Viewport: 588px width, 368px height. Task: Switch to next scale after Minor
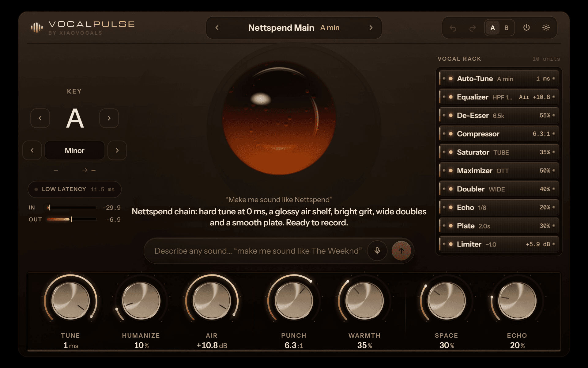point(117,150)
